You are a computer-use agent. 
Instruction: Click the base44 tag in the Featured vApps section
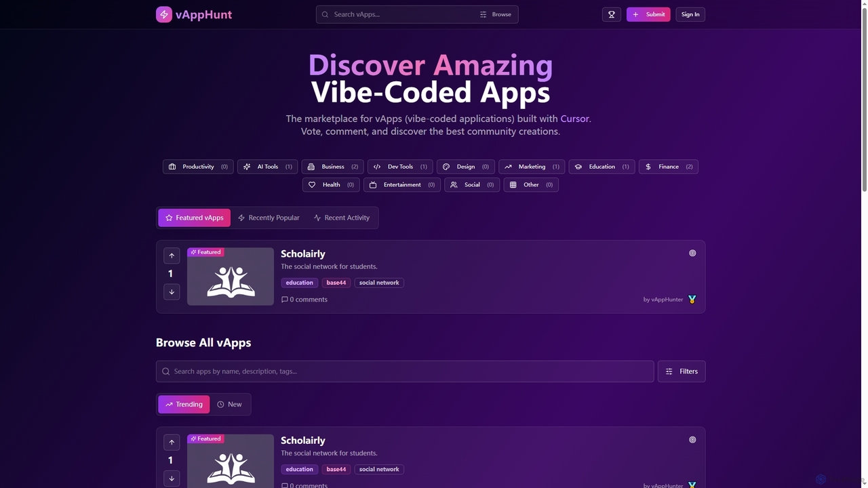(336, 283)
